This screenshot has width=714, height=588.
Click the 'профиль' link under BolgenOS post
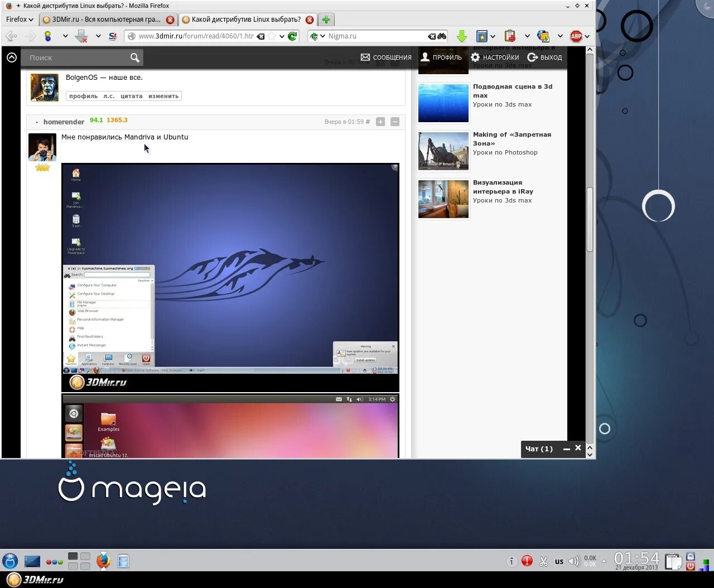coord(83,96)
